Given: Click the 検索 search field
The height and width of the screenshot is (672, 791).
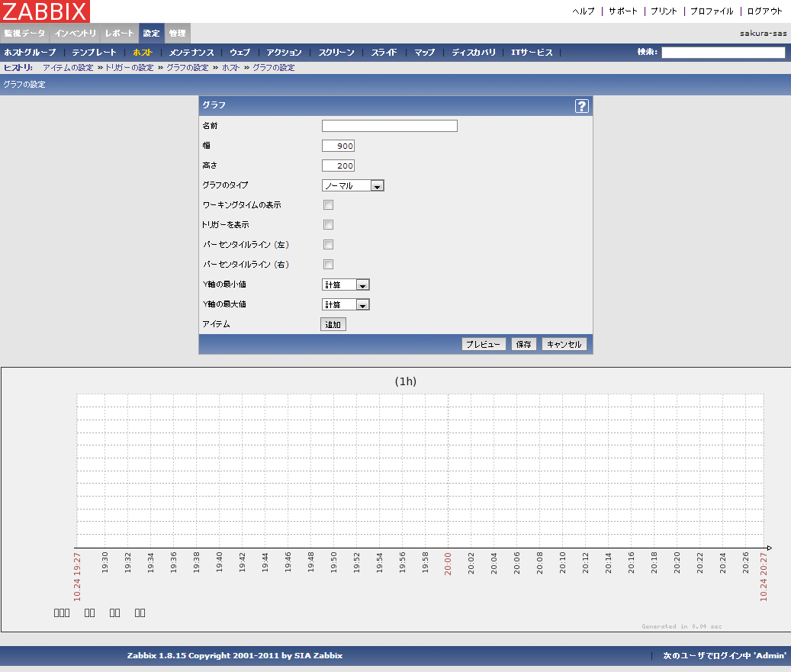Looking at the screenshot, I should coord(722,53).
